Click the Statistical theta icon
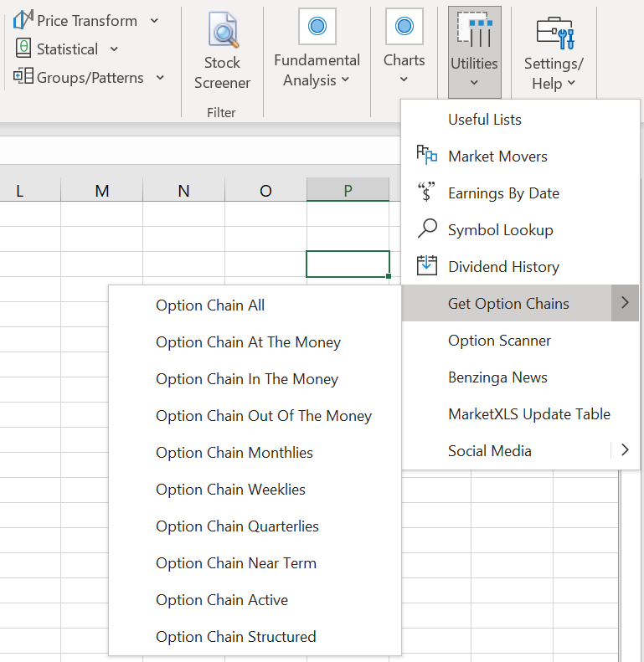 click(23, 49)
